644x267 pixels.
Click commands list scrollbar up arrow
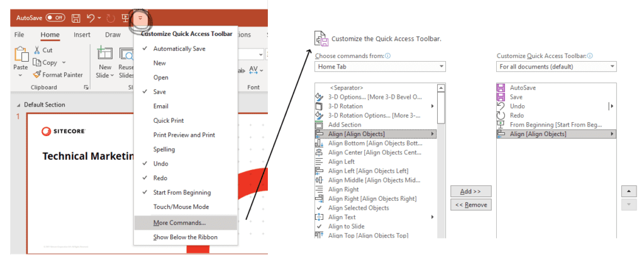pyautogui.click(x=441, y=88)
